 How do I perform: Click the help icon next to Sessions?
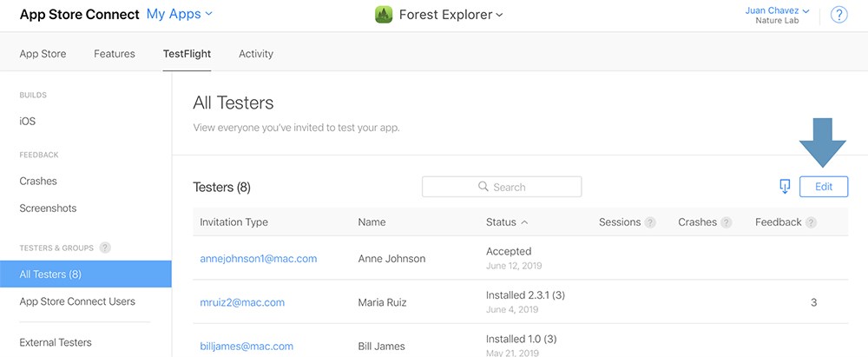(x=650, y=222)
